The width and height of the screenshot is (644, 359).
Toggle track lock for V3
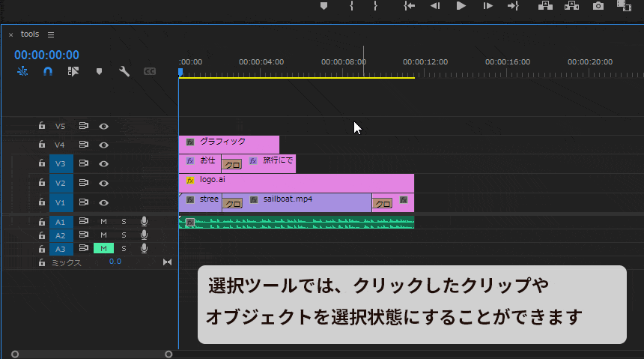[x=41, y=163]
